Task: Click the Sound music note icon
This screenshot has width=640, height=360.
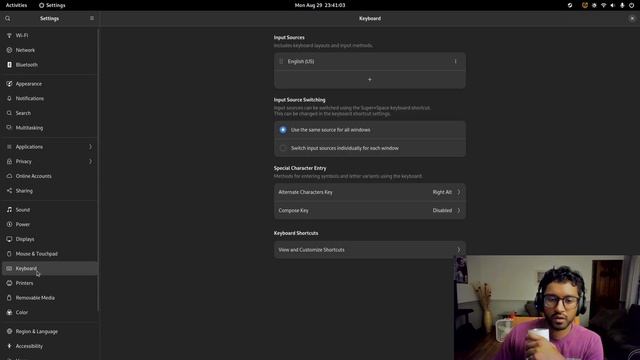Action: click(x=9, y=209)
